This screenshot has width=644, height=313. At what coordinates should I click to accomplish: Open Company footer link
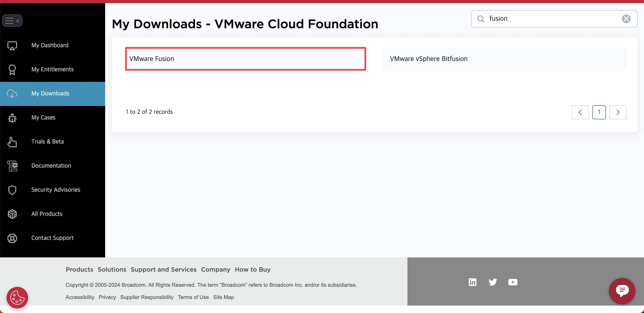click(216, 269)
